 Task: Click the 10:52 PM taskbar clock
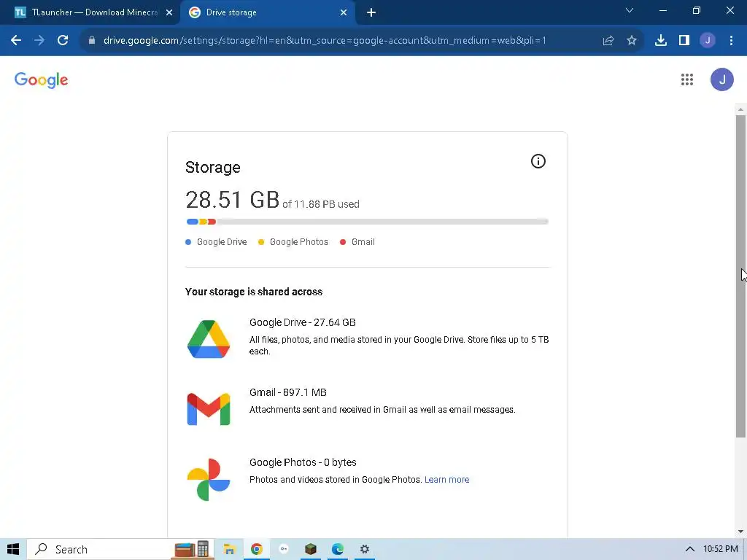721,549
